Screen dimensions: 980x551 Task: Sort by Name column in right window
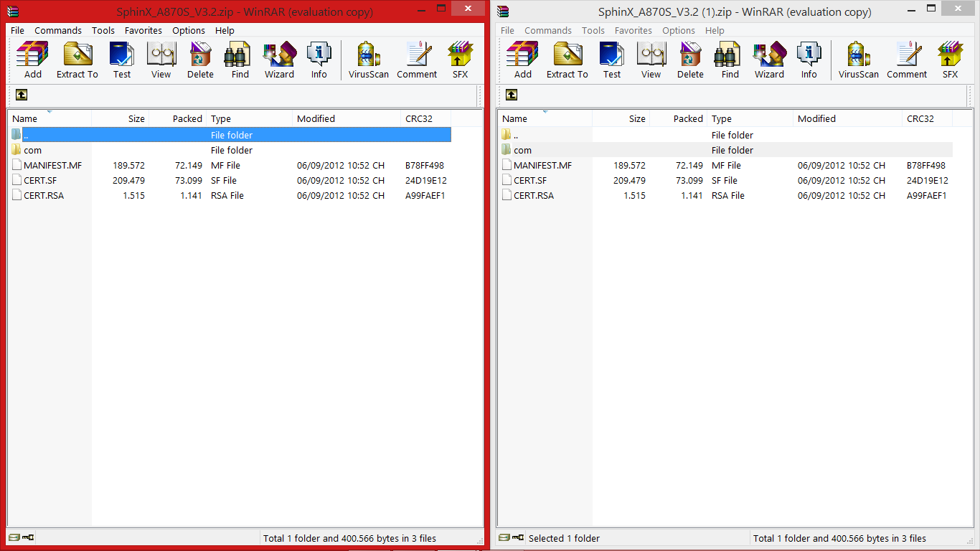pyautogui.click(x=545, y=118)
